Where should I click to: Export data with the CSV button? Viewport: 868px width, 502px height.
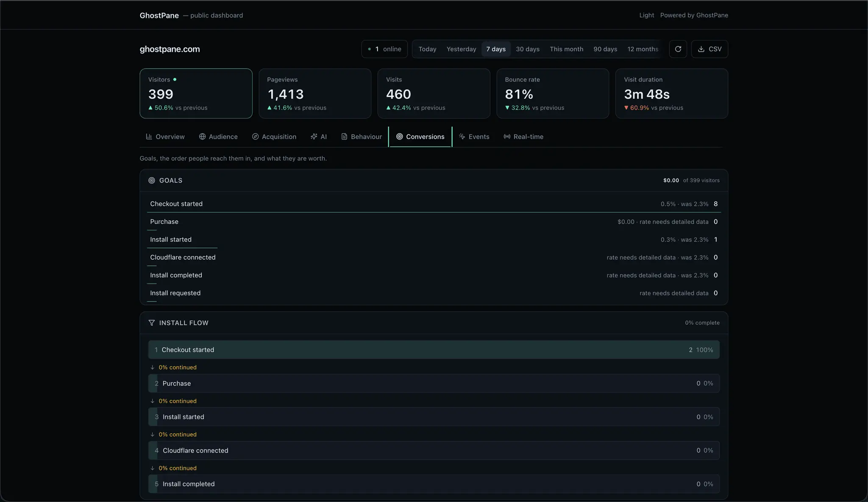tap(709, 49)
